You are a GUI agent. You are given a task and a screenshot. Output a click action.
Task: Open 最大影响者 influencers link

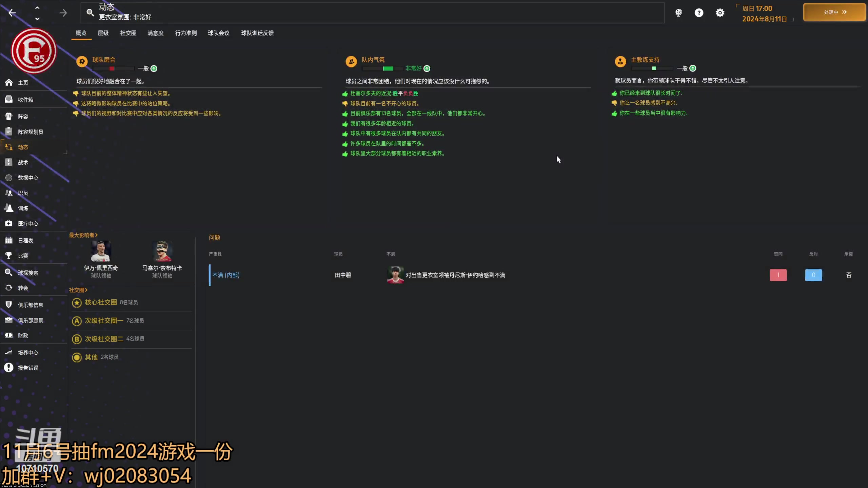tap(83, 235)
